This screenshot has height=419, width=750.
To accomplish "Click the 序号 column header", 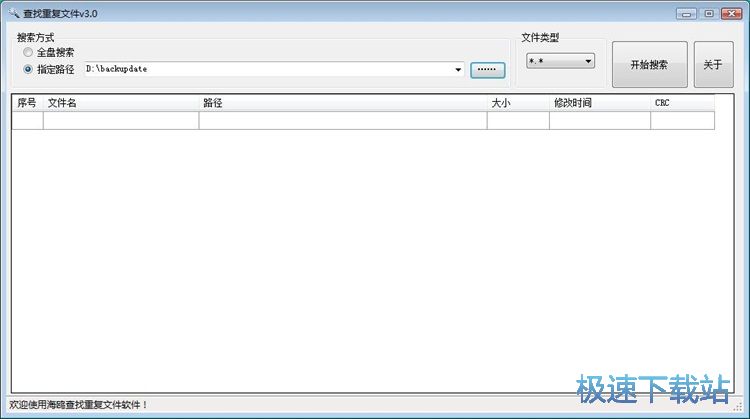I will (x=27, y=103).
